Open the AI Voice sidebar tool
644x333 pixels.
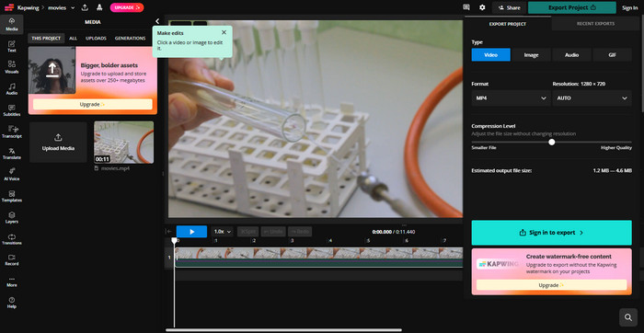tap(11, 175)
